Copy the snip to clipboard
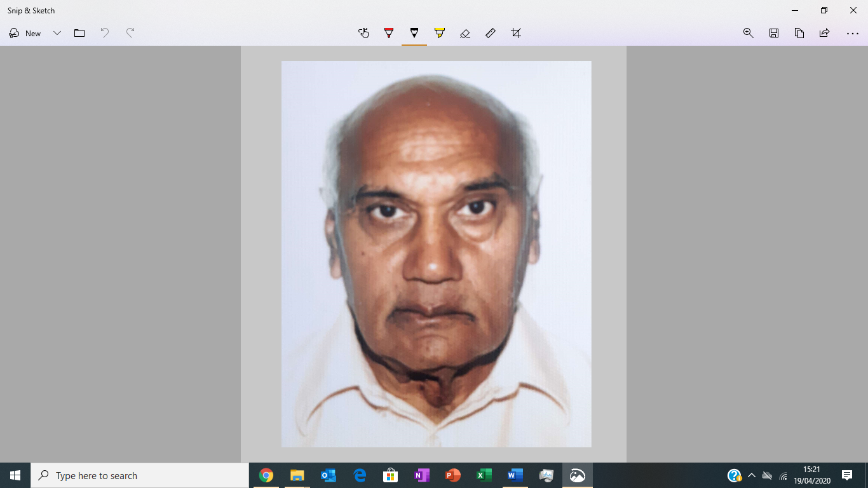 (x=799, y=33)
